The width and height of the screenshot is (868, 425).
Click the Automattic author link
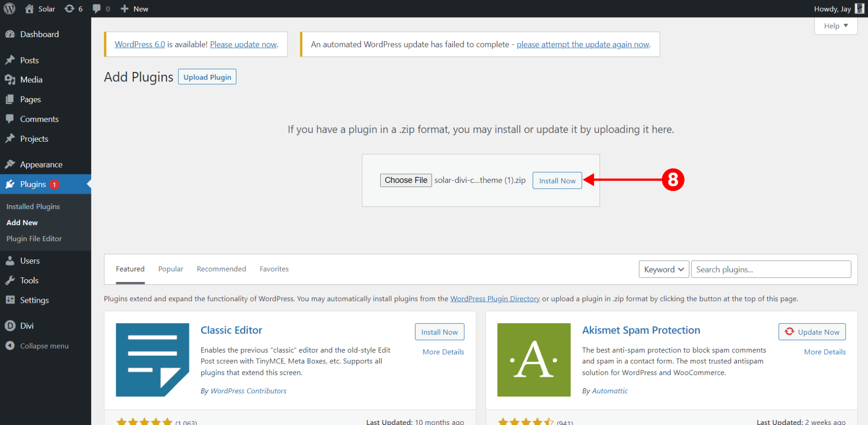[x=610, y=391]
